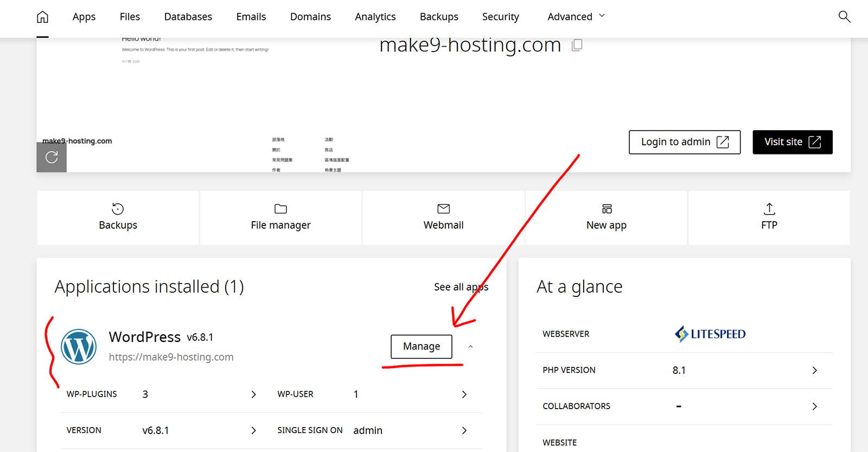Go to the Home icon in navbar
This screenshot has width=868, height=452.
[42, 17]
